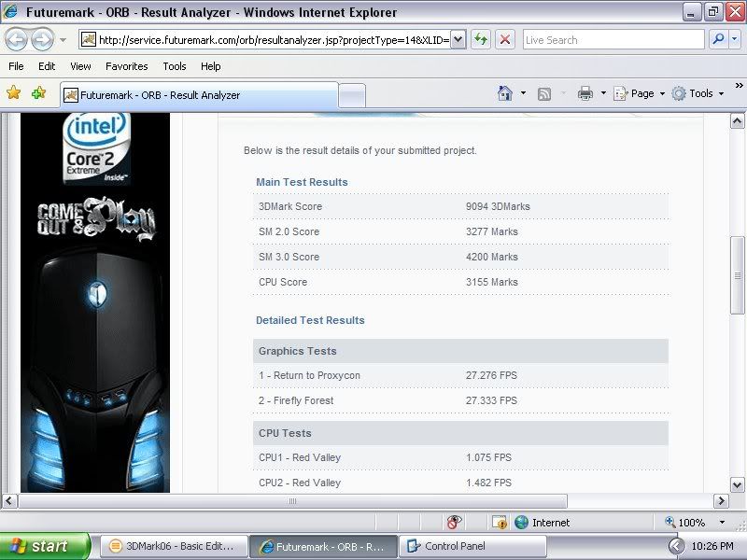Click the Main Test Results heading

[302, 182]
